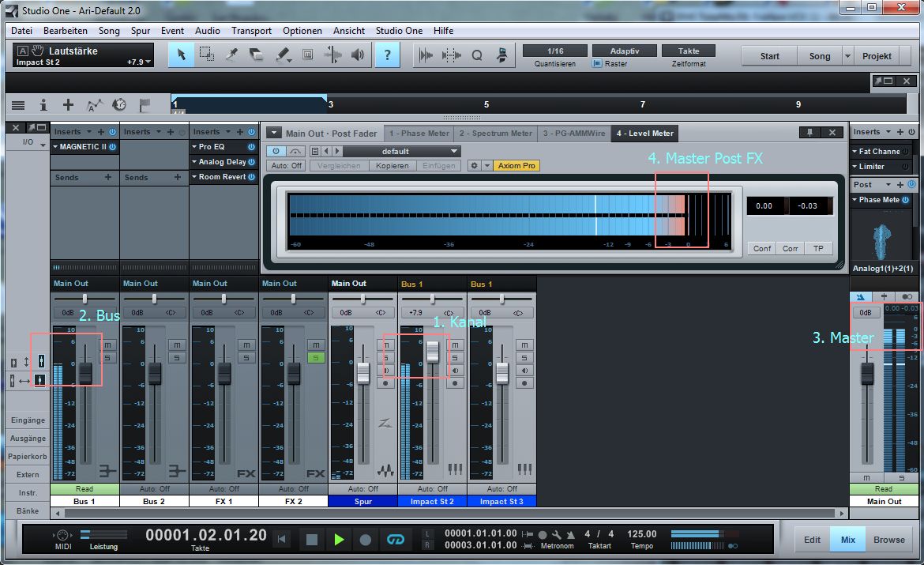This screenshot has height=565, width=924.
Task: Open the Start page button
Action: (x=769, y=56)
